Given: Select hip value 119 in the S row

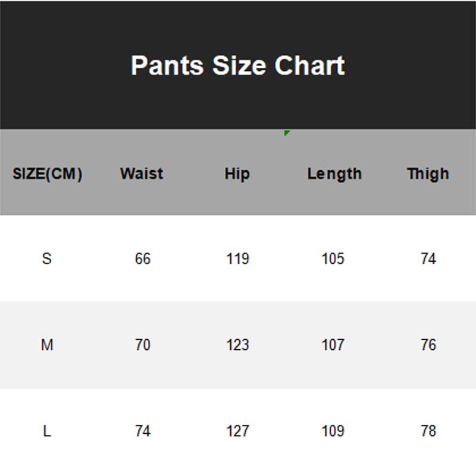Looking at the screenshot, I should 237,259.
